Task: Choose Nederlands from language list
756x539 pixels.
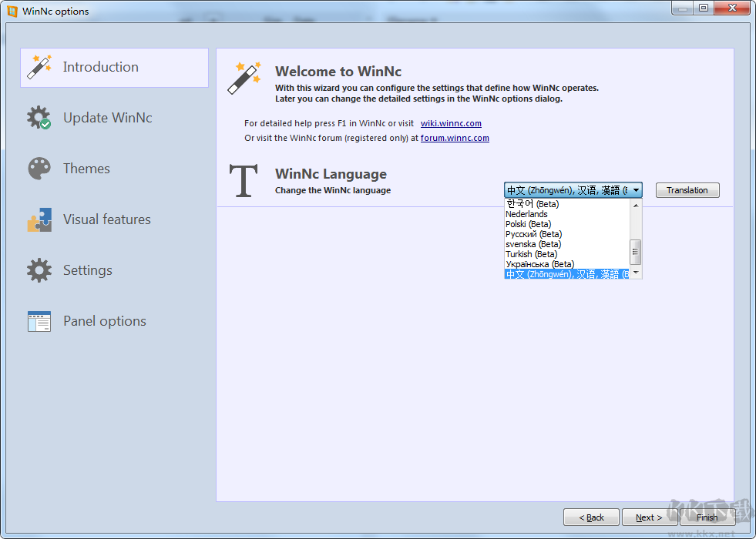Action: pyautogui.click(x=566, y=214)
